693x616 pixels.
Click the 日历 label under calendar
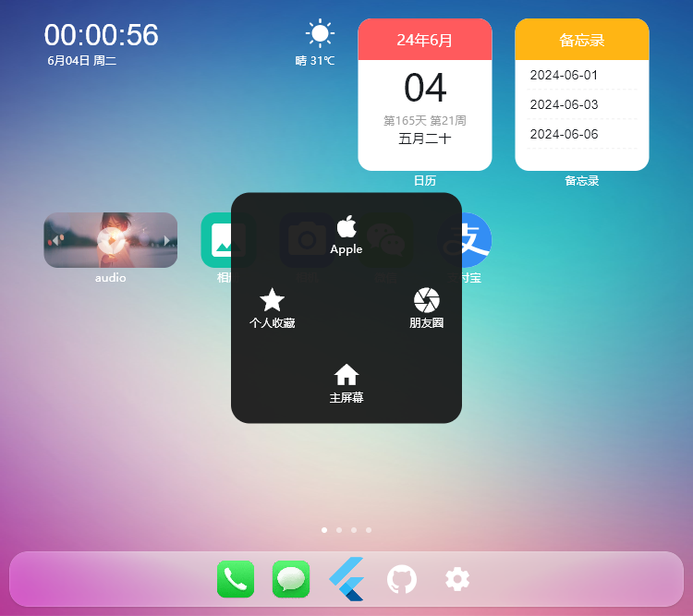425,180
